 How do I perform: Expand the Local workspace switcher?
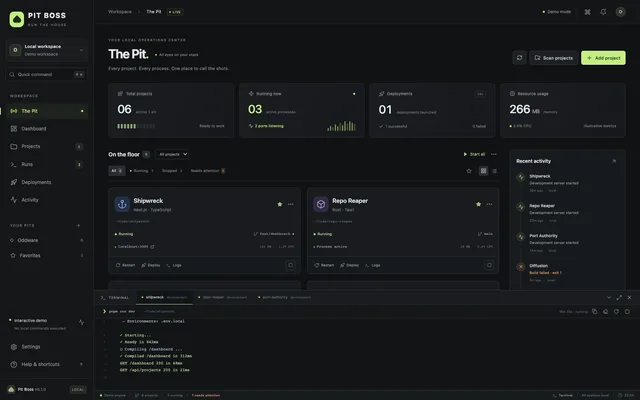[x=47, y=50]
